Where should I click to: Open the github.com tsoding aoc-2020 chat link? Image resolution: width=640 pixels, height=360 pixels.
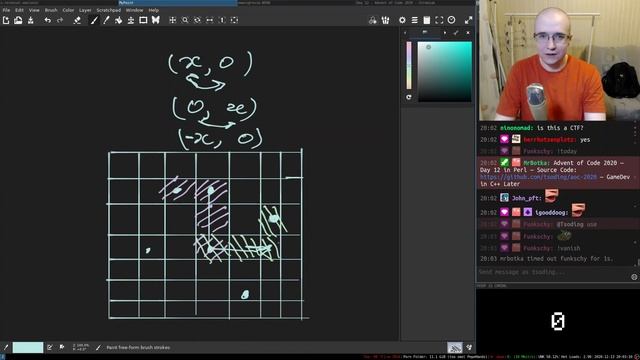(538, 177)
